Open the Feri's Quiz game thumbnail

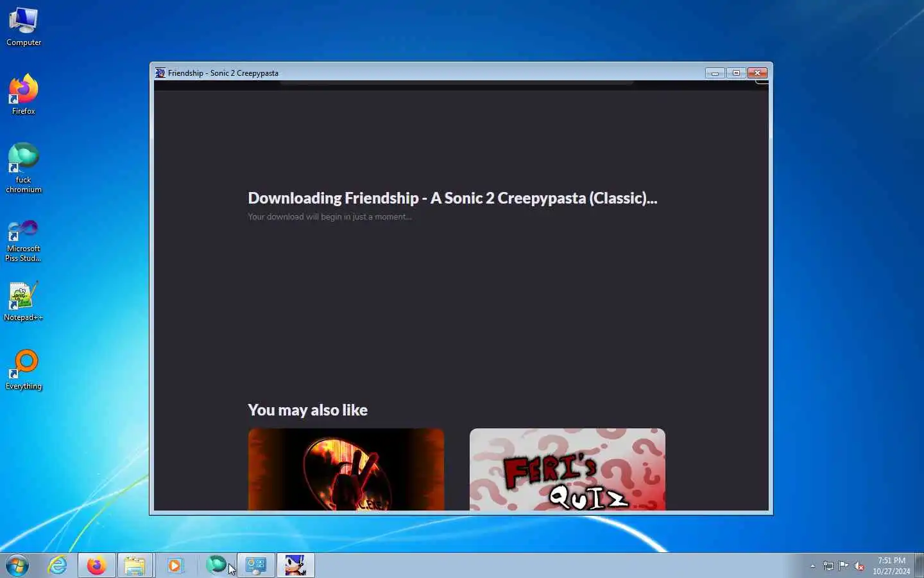pyautogui.click(x=567, y=469)
